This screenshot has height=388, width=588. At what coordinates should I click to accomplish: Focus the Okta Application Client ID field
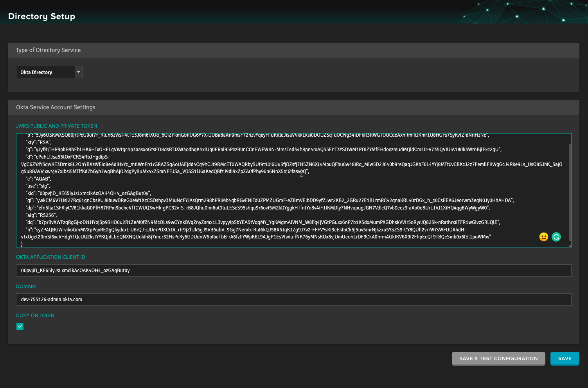(x=293, y=271)
